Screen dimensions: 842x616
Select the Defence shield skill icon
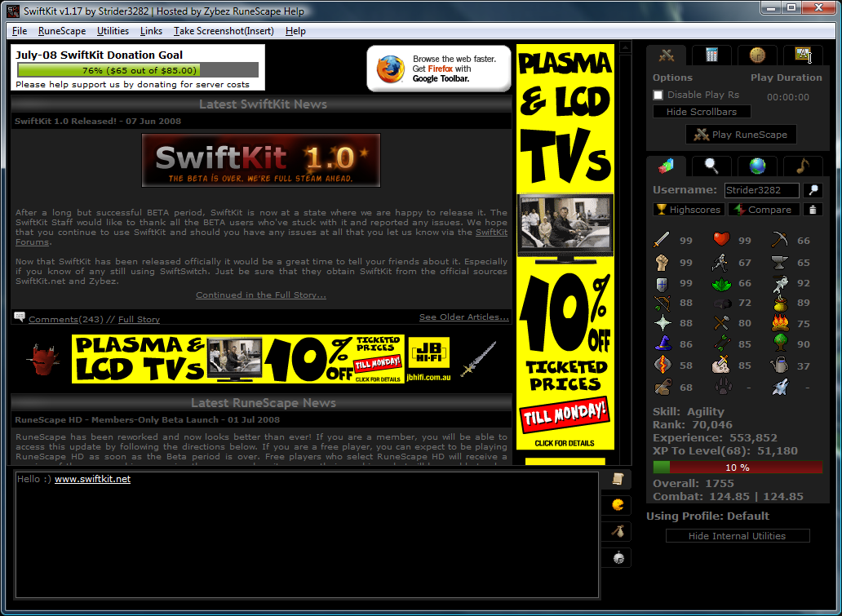(662, 283)
